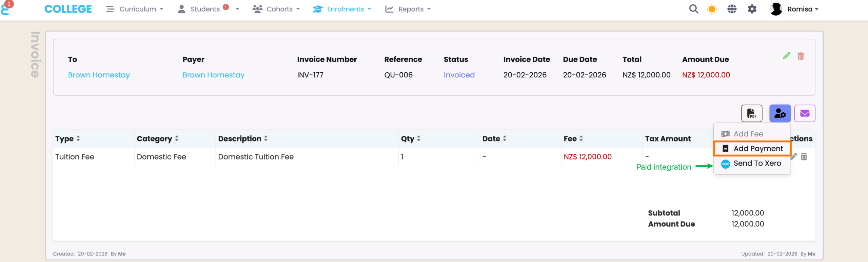Edit the invoice with green pencil icon
Image resolution: width=868 pixels, height=262 pixels.
click(x=786, y=56)
